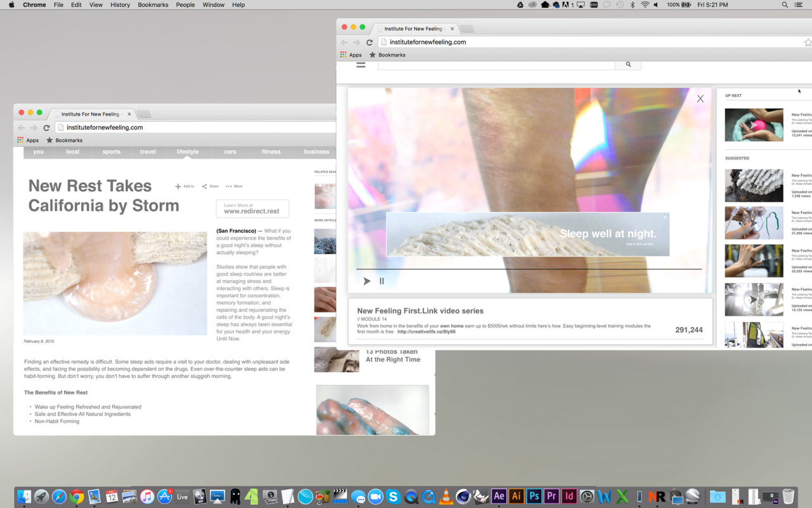Pause the video with the pause icon

(x=382, y=281)
